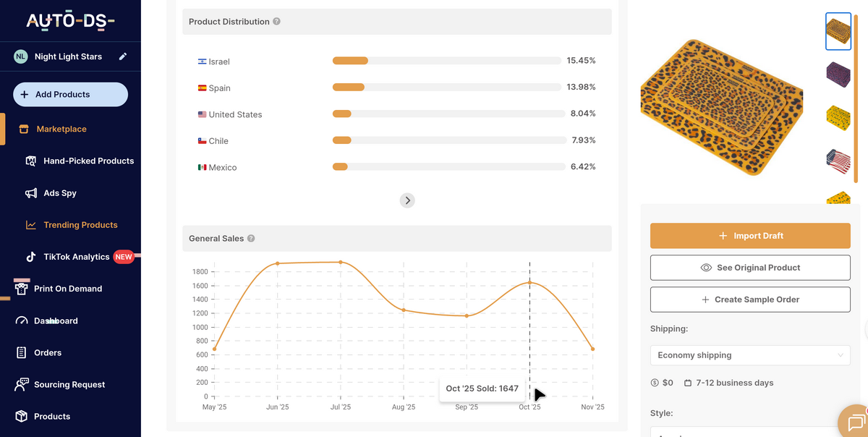Click the pencil to rename Night Light Stars

click(x=122, y=56)
